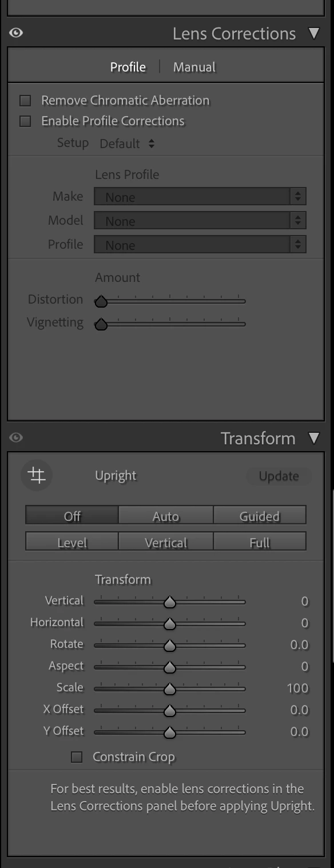334x868 pixels.
Task: Click the Rotate slider handle
Action: point(169,646)
